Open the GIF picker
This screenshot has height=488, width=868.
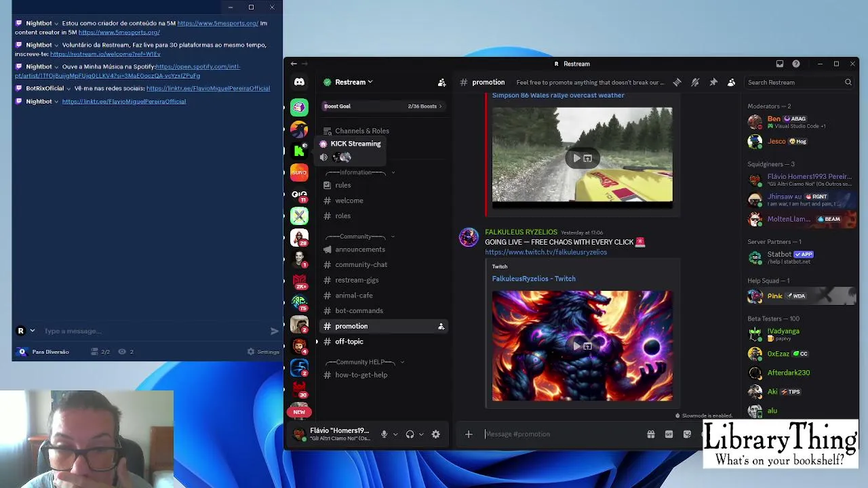coord(669,434)
